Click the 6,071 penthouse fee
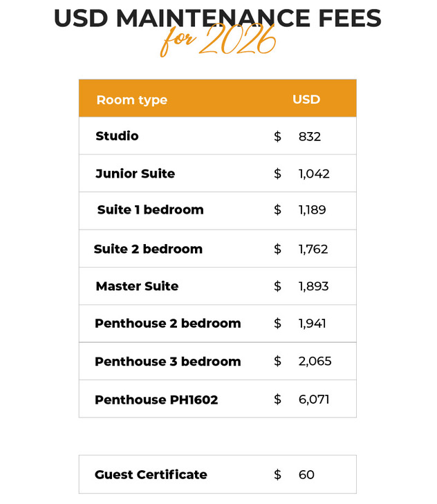Image resolution: width=437 pixels, height=504 pixels. point(314,400)
